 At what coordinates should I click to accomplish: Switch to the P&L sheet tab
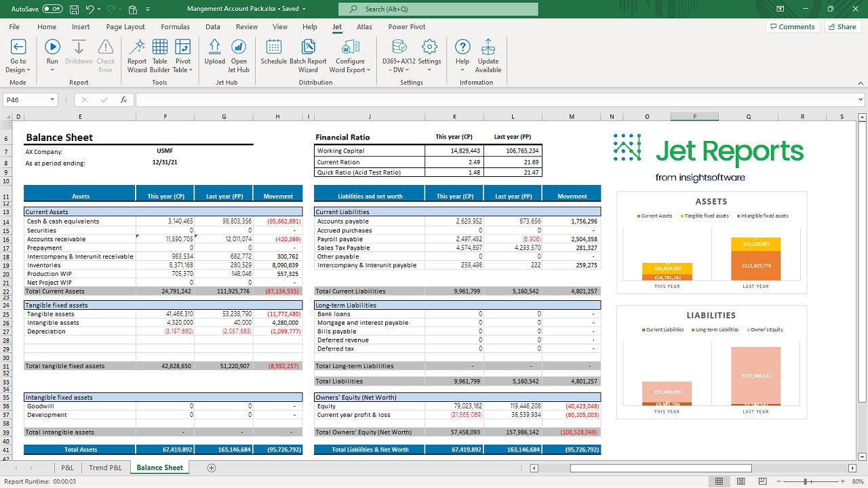tap(67, 468)
